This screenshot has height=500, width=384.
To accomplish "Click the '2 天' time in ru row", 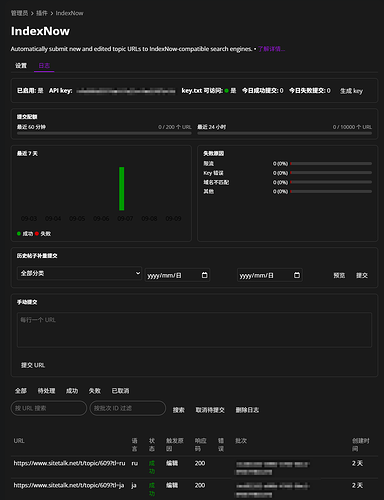I will point(357,463).
